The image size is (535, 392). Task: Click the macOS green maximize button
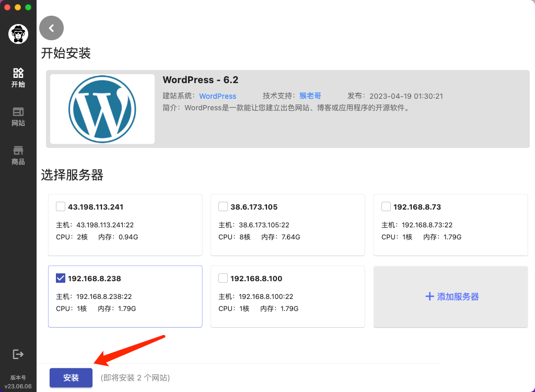pos(28,7)
